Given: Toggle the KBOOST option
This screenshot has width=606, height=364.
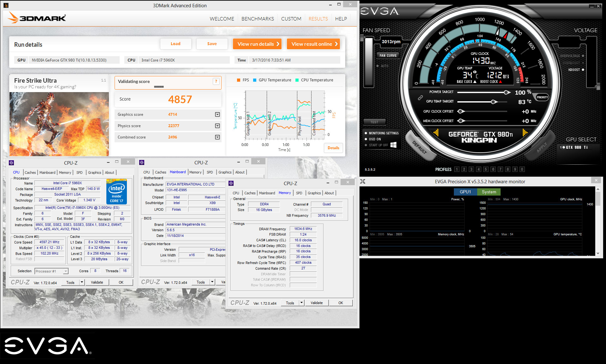Looking at the screenshot, I should (583, 70).
